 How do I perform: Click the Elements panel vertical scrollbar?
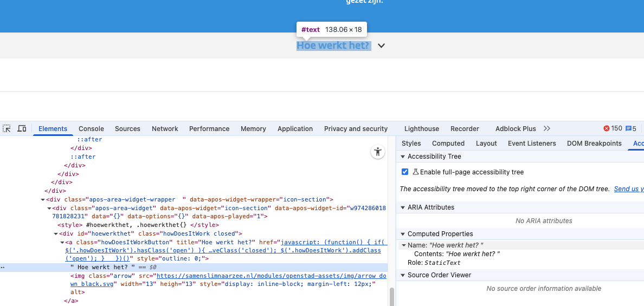pos(391,296)
